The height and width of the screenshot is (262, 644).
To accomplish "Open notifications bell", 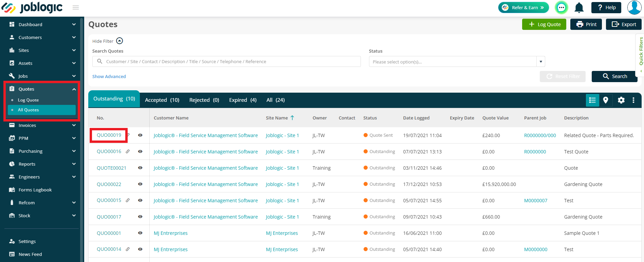I will 579,7.
